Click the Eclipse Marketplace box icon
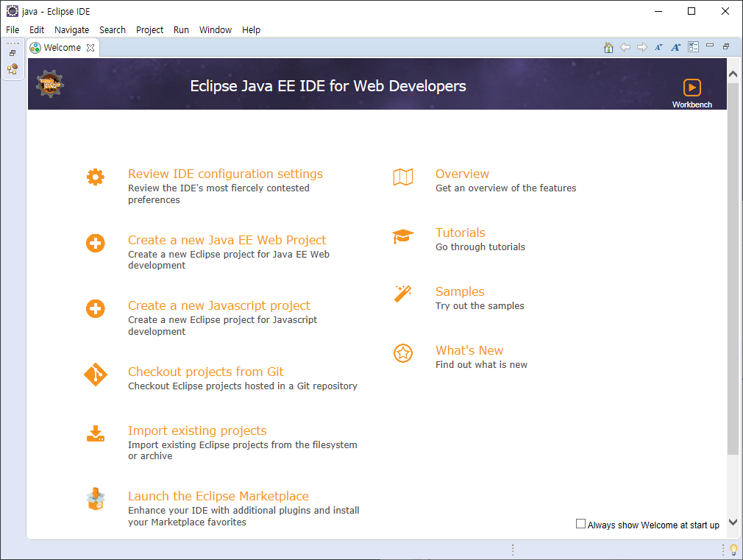This screenshot has width=743, height=560. pos(96,500)
